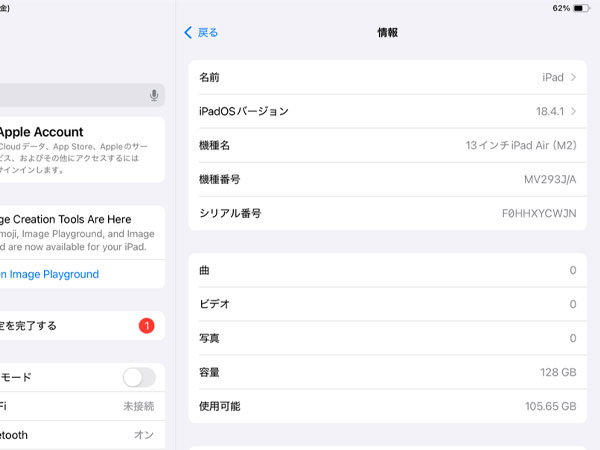The image size is (600, 450).
Task: Tap the battery icon in status bar
Action: pyautogui.click(x=582, y=8)
